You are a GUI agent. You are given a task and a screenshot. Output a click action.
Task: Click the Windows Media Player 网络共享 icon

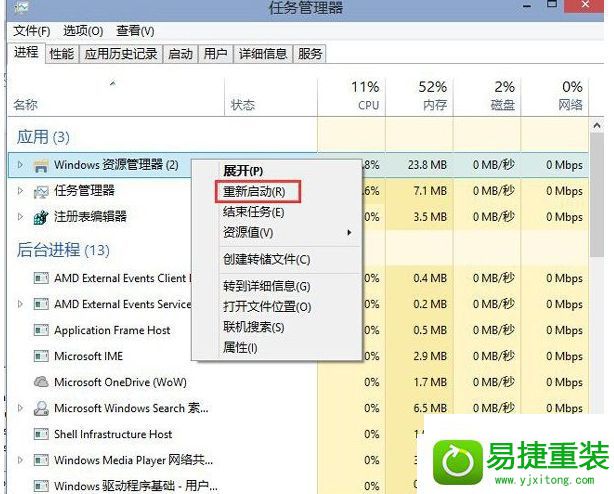pos(41,460)
